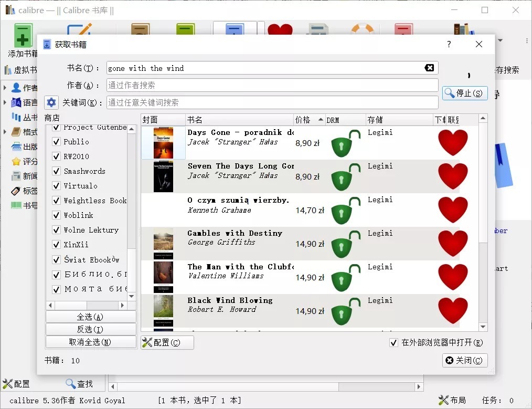Clear the book title search field
The width and height of the screenshot is (532, 409).
point(429,68)
